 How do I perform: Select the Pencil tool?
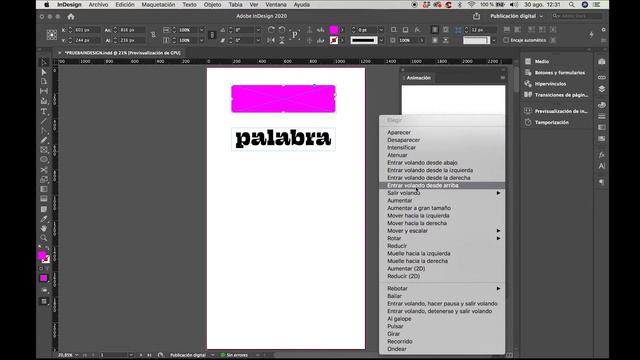(44, 140)
